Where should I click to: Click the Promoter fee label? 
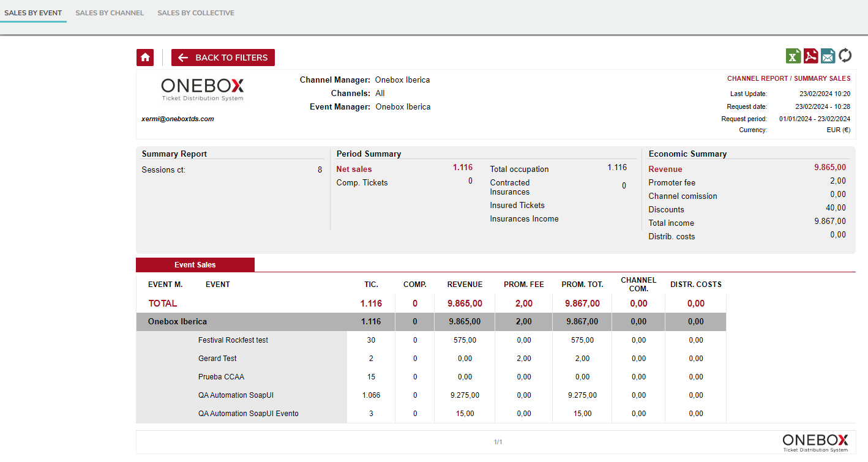(672, 183)
